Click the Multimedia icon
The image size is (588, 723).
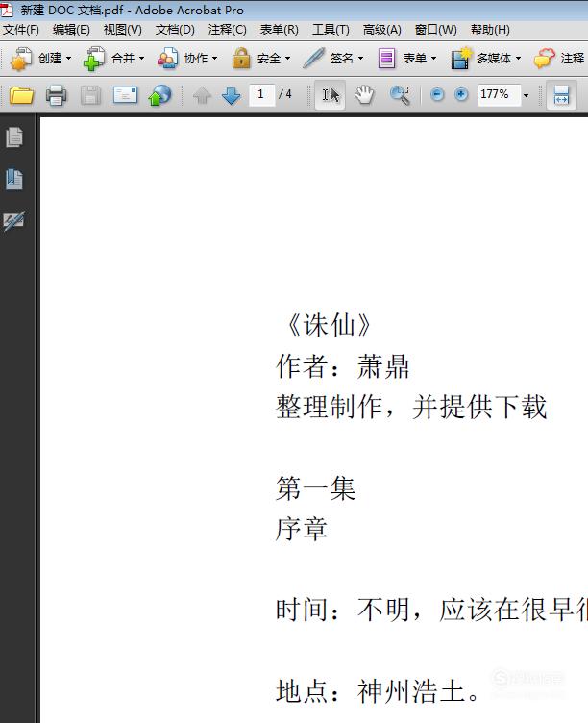tap(461, 59)
